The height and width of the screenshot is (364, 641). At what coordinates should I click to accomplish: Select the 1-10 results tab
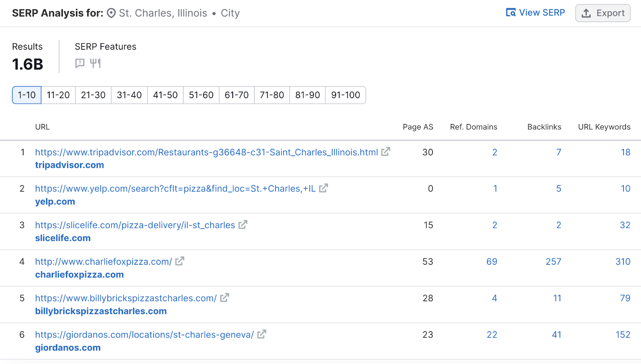tap(27, 95)
